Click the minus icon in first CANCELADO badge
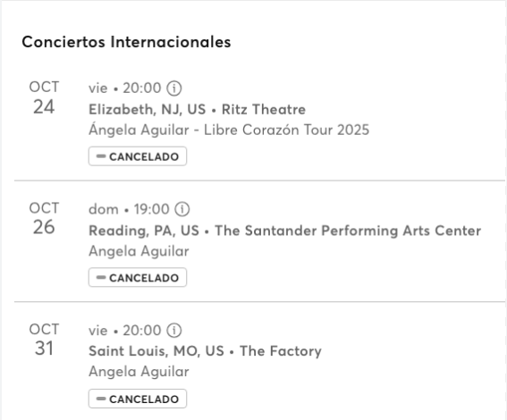 [x=101, y=156]
